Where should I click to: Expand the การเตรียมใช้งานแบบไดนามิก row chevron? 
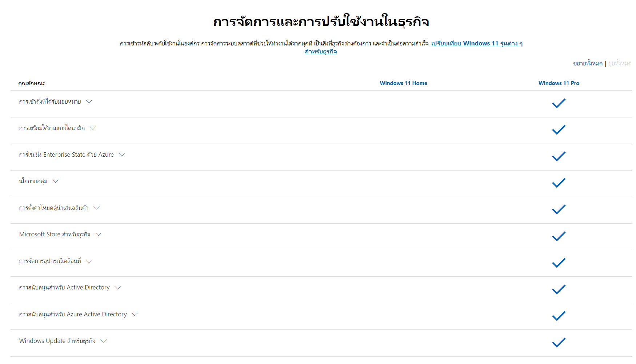point(93,128)
